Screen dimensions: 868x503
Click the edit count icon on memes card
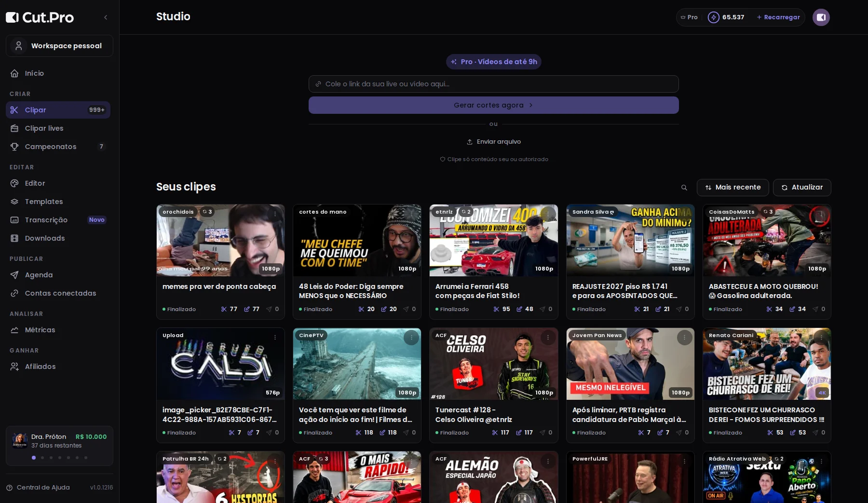point(247,309)
